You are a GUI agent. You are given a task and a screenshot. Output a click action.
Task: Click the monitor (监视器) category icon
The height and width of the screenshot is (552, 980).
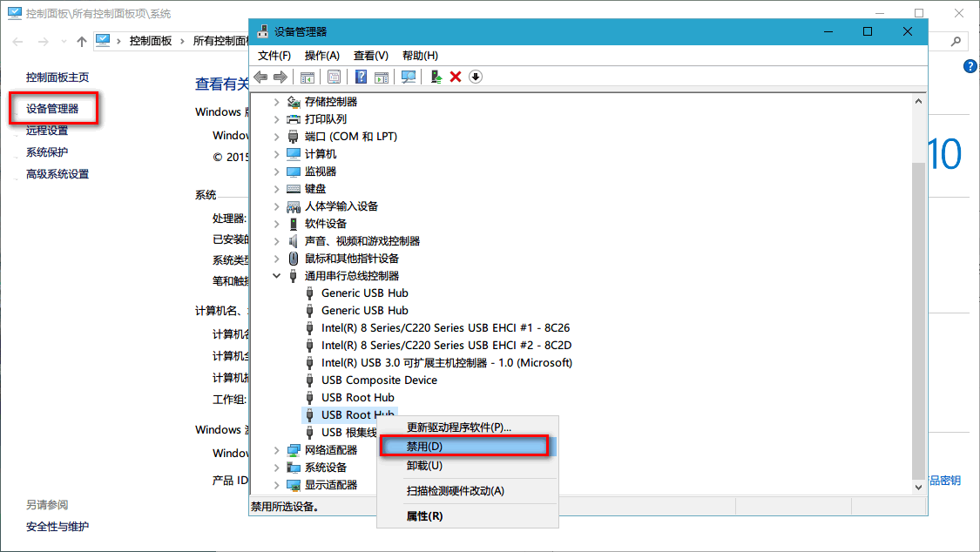(x=293, y=172)
